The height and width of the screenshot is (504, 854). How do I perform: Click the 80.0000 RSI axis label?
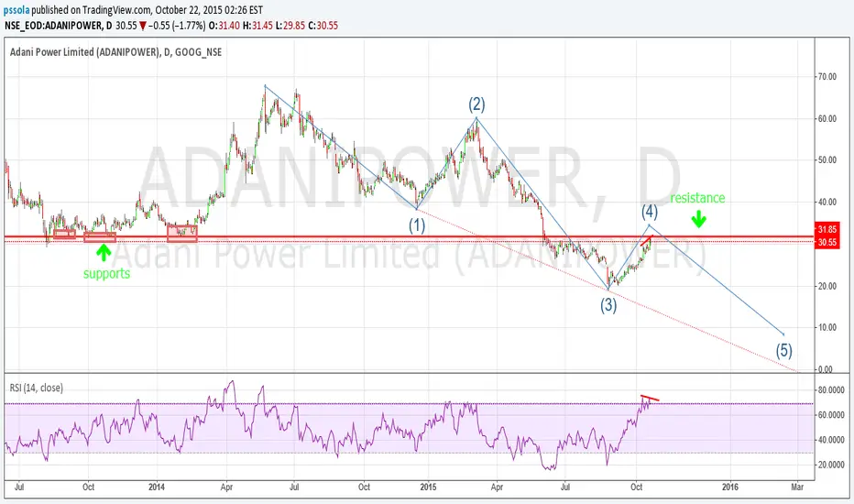(830, 390)
